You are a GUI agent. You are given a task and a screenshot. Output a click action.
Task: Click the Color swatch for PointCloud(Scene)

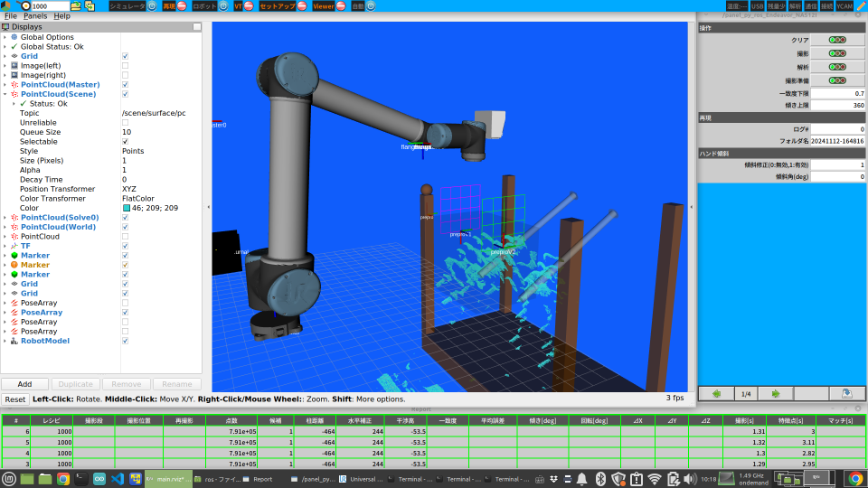[x=127, y=208]
